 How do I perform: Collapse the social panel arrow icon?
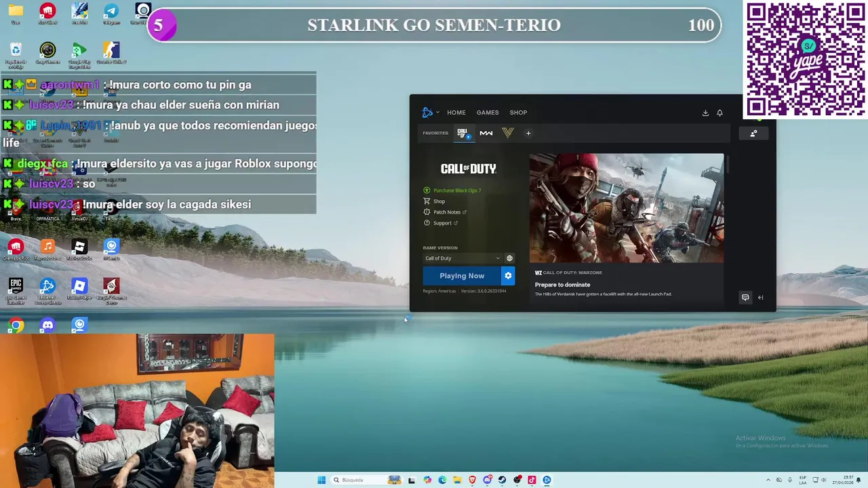760,298
